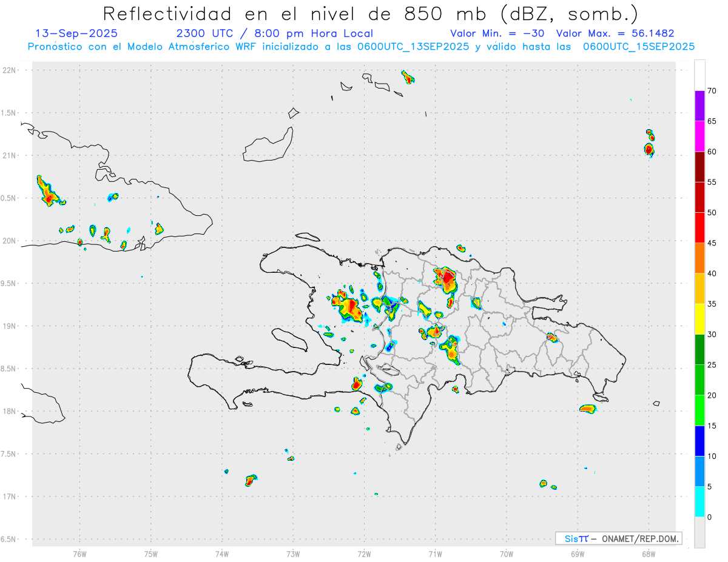Click the WRF model forecast subtitle line
The image size is (728, 562).
click(x=362, y=47)
